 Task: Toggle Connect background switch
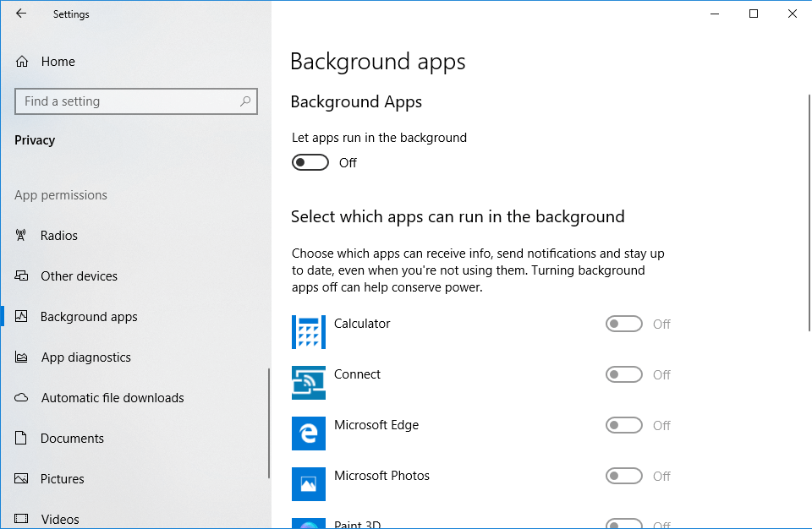tap(624, 374)
